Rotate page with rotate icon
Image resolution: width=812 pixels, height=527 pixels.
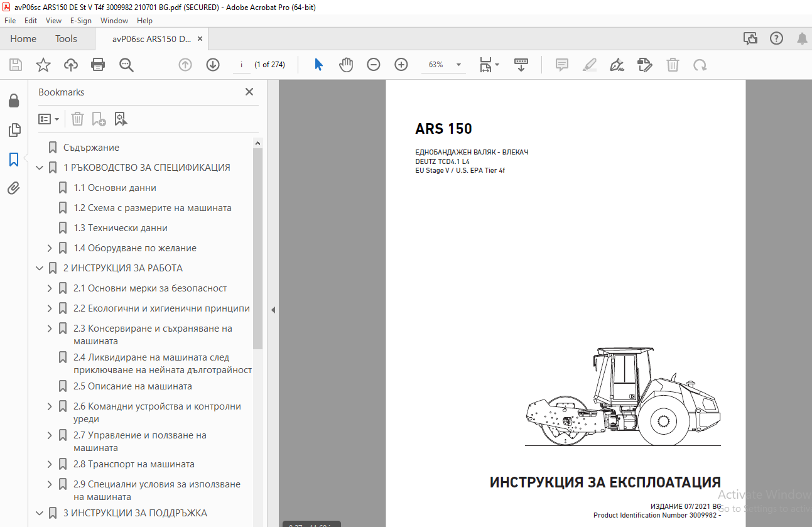click(700, 65)
